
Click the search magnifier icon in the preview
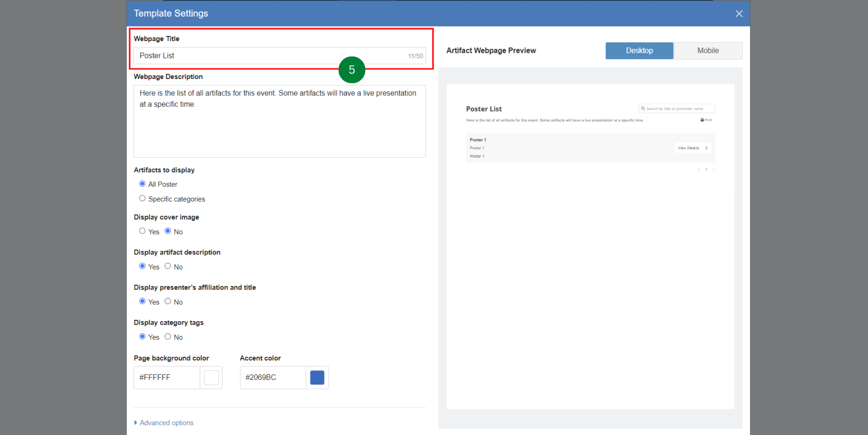[643, 108]
